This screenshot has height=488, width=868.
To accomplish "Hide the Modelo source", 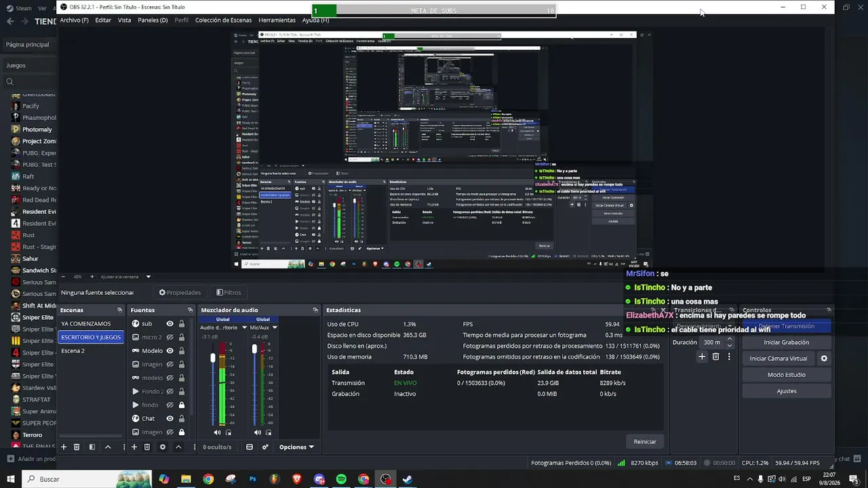I will point(170,350).
